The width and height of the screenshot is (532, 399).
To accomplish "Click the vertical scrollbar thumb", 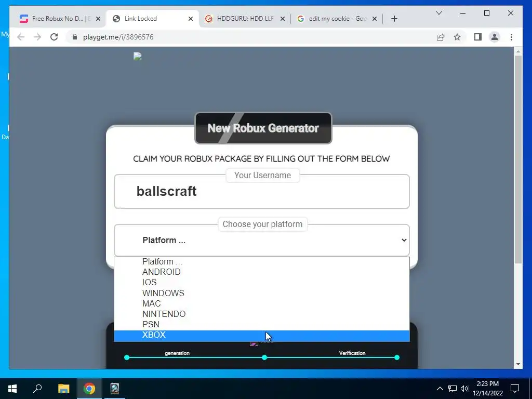I will click(518, 159).
